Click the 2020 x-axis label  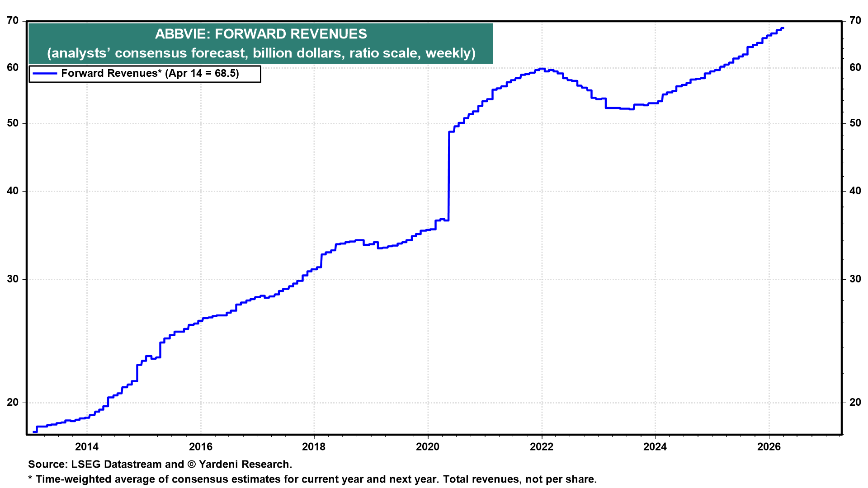click(428, 447)
